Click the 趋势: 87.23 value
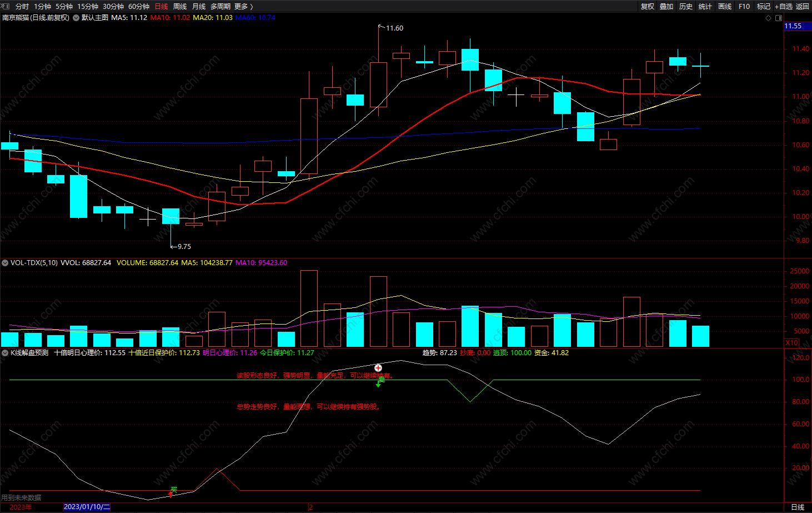Viewport: 812px width, 513px height. pos(440,353)
